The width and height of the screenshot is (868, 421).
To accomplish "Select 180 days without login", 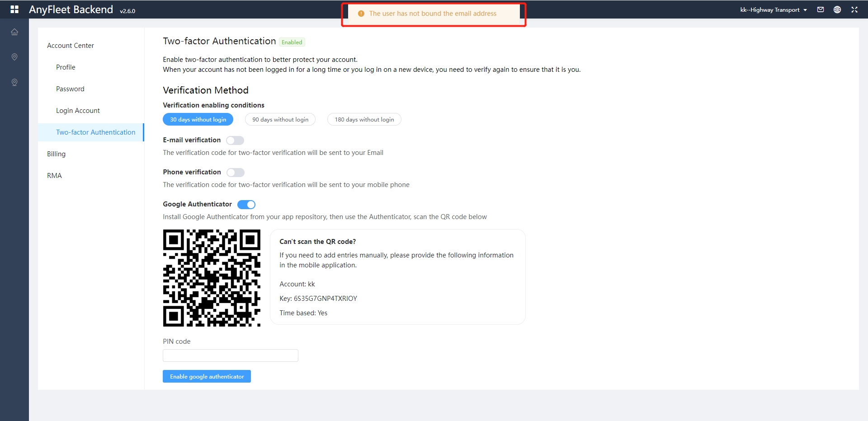I will tap(364, 119).
